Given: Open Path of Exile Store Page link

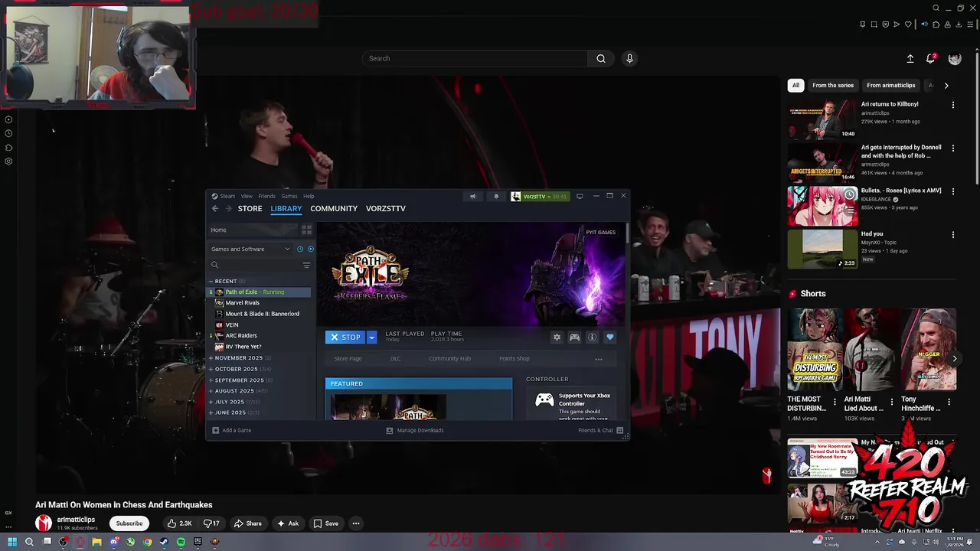Looking at the screenshot, I should pos(348,358).
